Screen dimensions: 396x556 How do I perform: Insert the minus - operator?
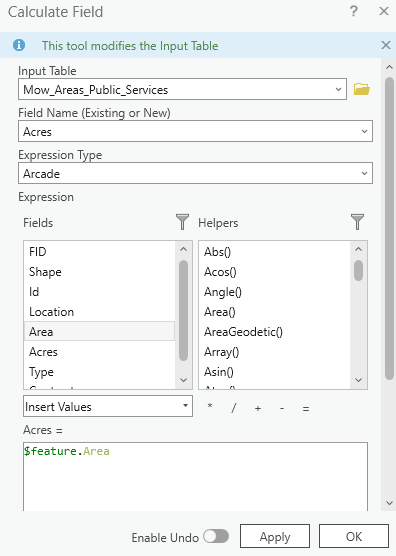282,408
